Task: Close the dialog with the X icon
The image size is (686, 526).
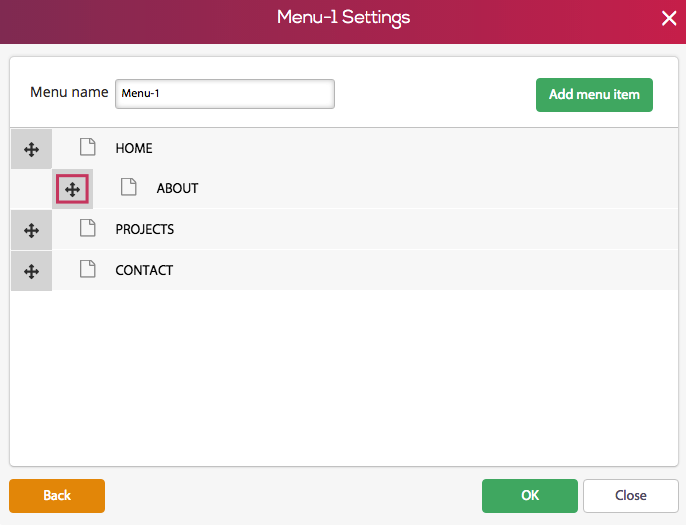Action: pyautogui.click(x=669, y=18)
